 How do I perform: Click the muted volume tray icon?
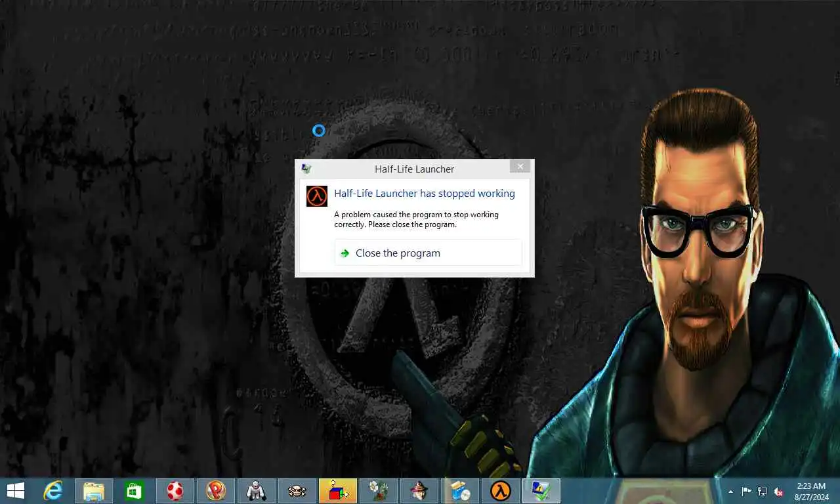[778, 491]
